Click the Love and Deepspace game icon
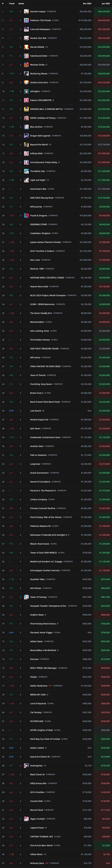The height and width of the screenshot is (868, 112). click(x=26, y=29)
